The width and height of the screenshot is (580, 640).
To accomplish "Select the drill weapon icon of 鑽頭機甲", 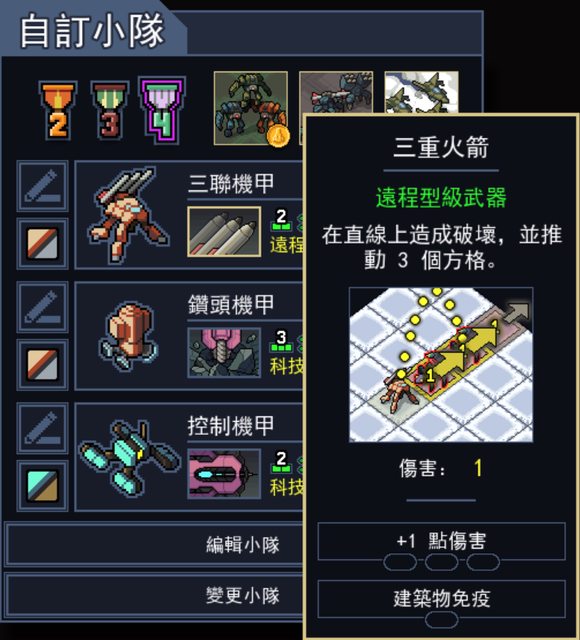I will (224, 353).
